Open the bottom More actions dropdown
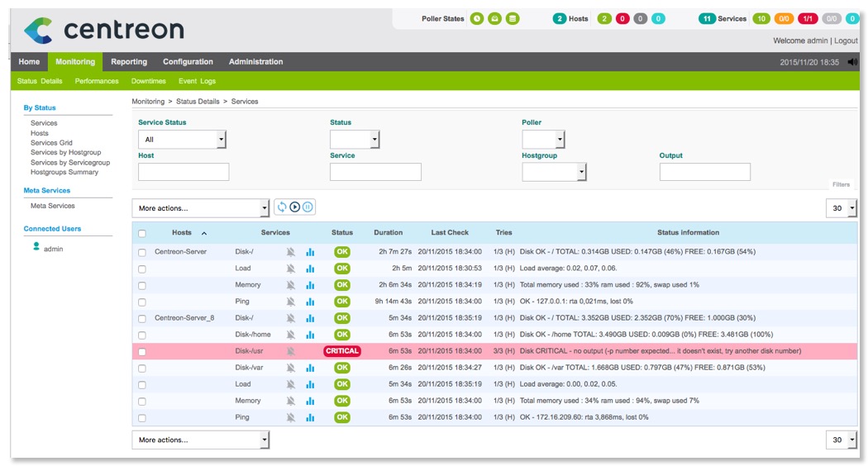This screenshot has width=868, height=466. click(200, 440)
